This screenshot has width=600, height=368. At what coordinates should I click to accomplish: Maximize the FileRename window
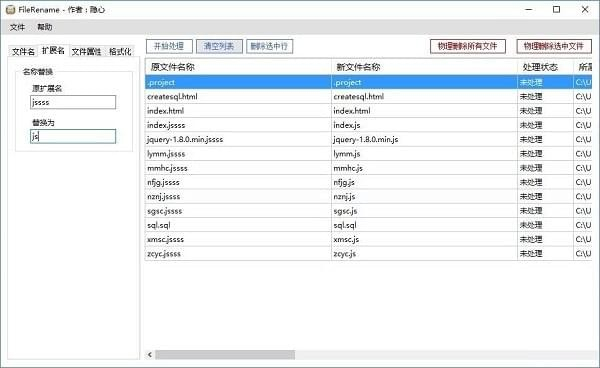point(557,10)
